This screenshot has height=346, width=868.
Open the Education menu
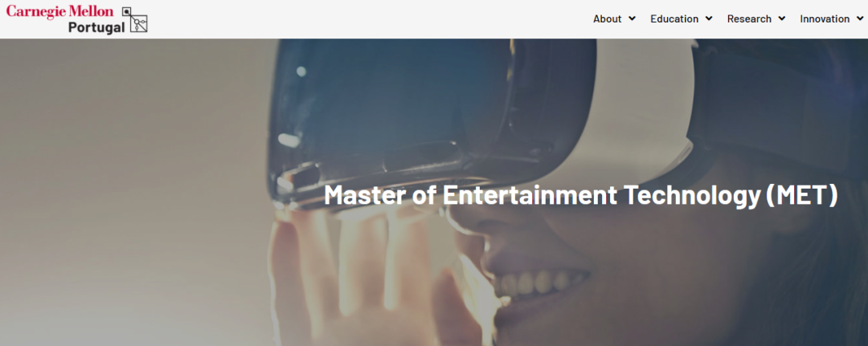pyautogui.click(x=674, y=18)
